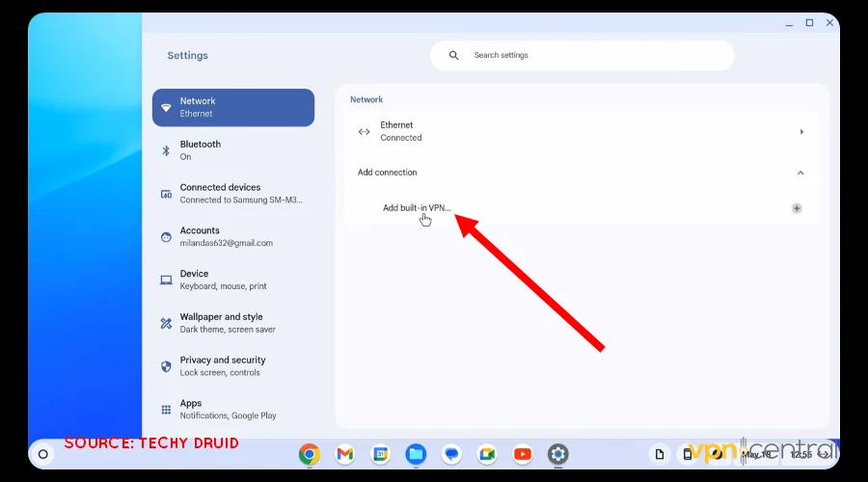The height and width of the screenshot is (482, 868).
Task: Collapse the Add connection section
Action: coord(800,173)
